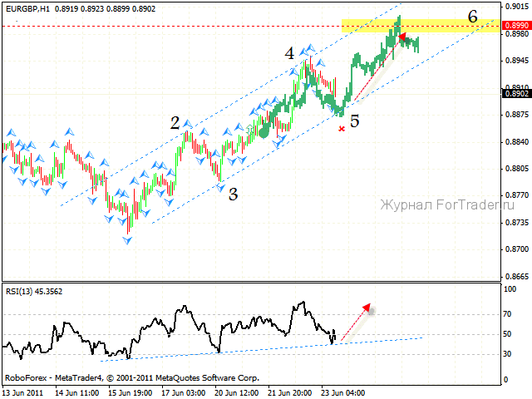
Task: Select the wave label 6
Action: pyautogui.click(x=472, y=16)
